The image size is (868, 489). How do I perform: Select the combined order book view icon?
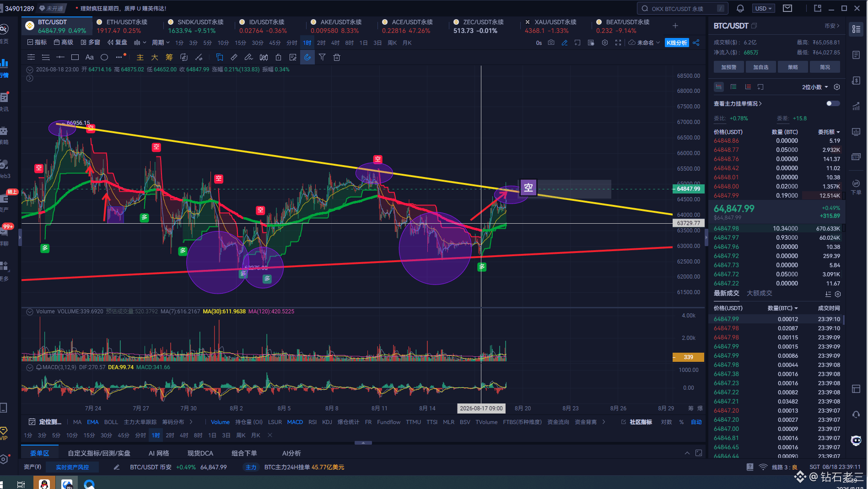click(x=719, y=87)
